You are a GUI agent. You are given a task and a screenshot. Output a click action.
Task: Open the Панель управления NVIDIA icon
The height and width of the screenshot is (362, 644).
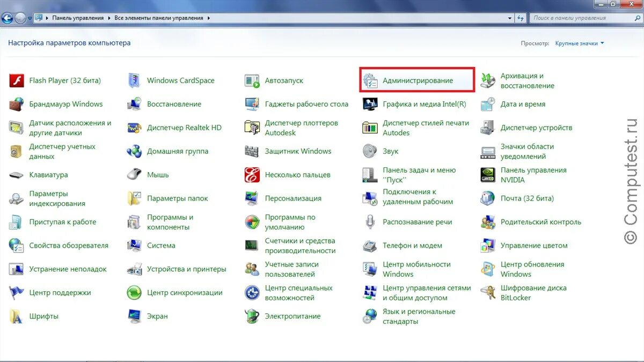point(488,175)
